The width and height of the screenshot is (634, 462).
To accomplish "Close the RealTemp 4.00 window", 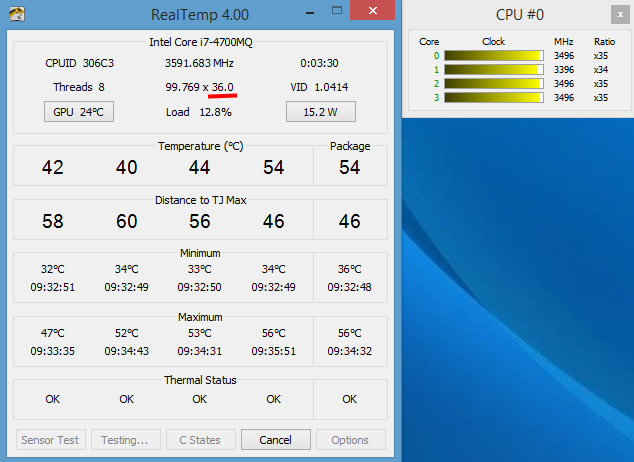I will pyautogui.click(x=372, y=10).
